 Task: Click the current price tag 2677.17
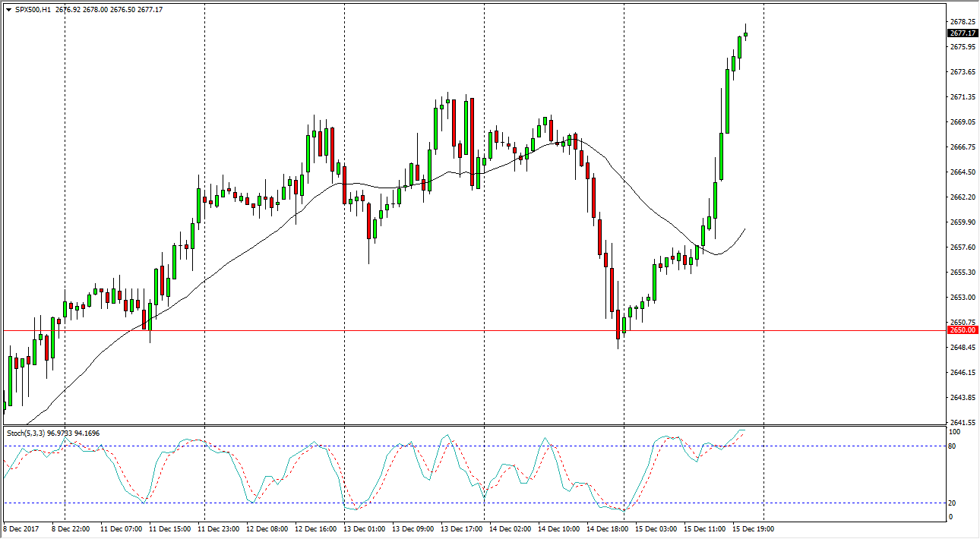(x=962, y=33)
